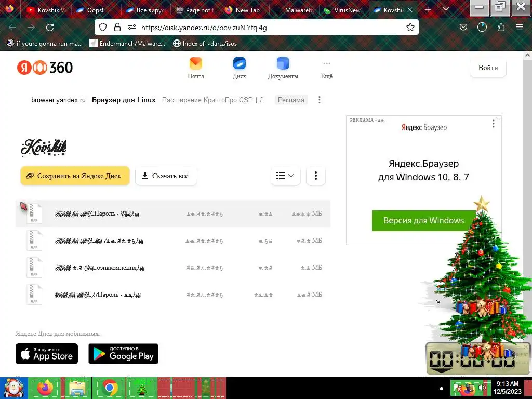Switch to the New Tab tab
The image size is (532, 399).
coord(244,10)
